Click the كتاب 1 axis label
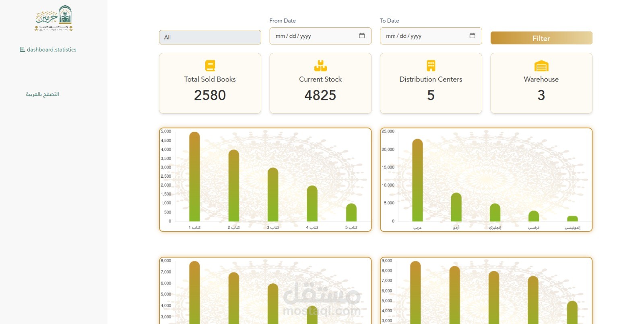This screenshot has height=324, width=644. tap(194, 228)
